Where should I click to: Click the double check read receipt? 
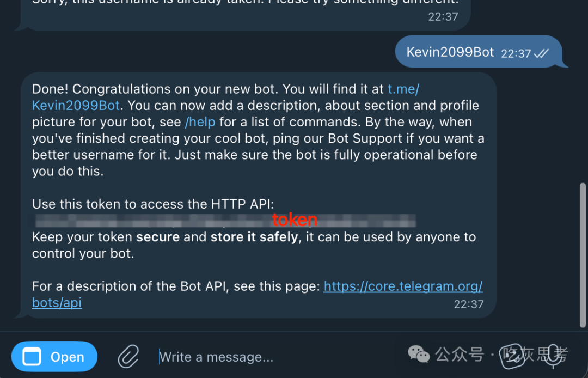(541, 53)
